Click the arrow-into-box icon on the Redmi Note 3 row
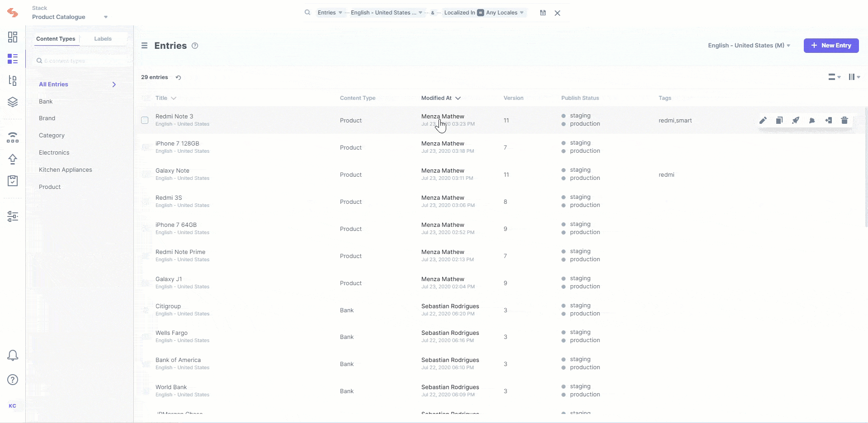Image resolution: width=868 pixels, height=423 pixels. point(828,120)
